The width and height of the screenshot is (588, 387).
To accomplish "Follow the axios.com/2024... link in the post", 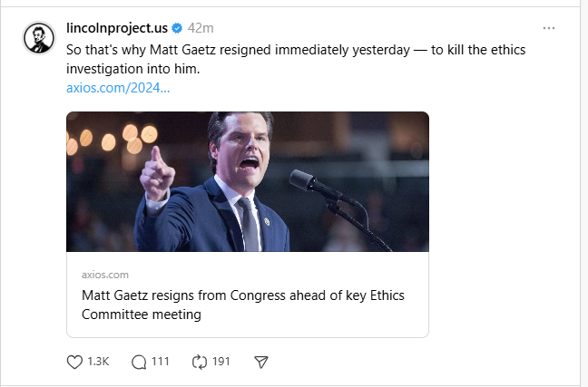I will coord(118,88).
